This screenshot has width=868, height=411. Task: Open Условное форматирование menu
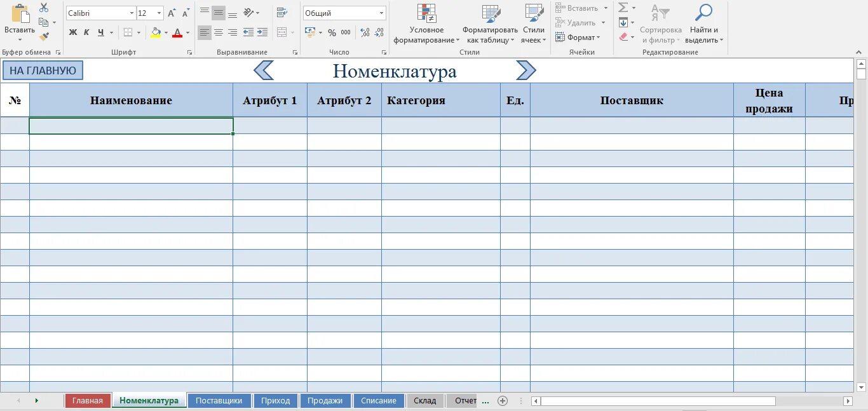pos(426,24)
